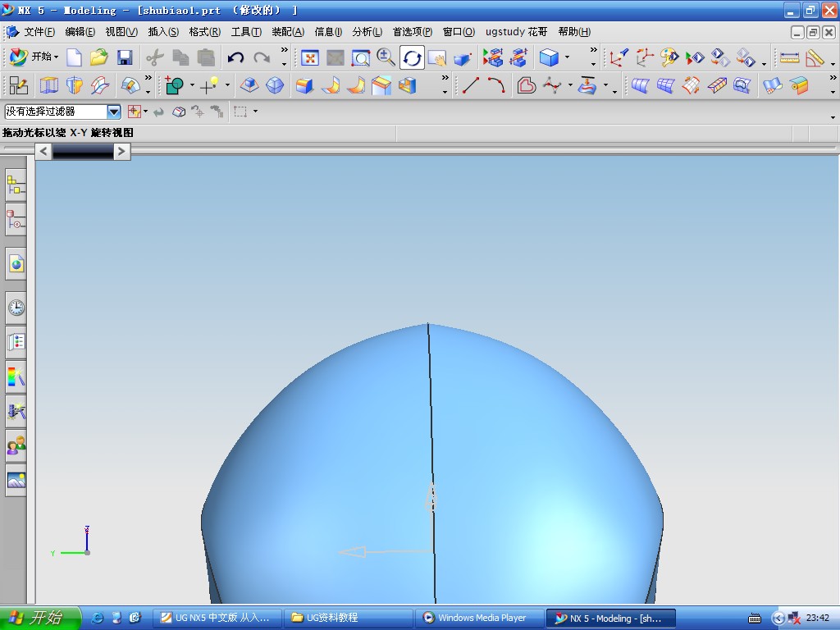This screenshot has height=630, width=840.
Task: Click the Studio Spline tool icon
Action: (552, 85)
